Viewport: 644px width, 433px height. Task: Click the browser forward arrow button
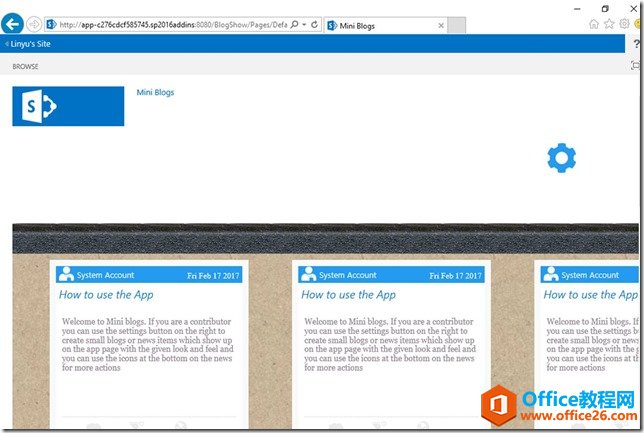pos(34,23)
